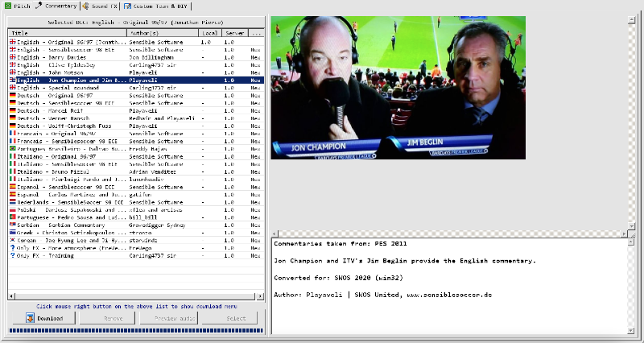
Task: Select Deutsch - Werner Hansch commentary row
Action: pos(64,118)
